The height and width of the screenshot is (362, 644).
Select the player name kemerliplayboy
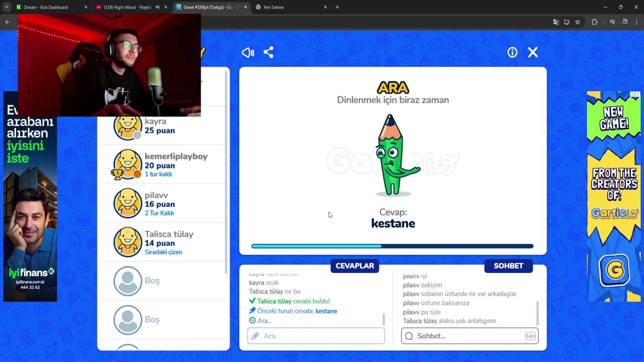tap(176, 156)
